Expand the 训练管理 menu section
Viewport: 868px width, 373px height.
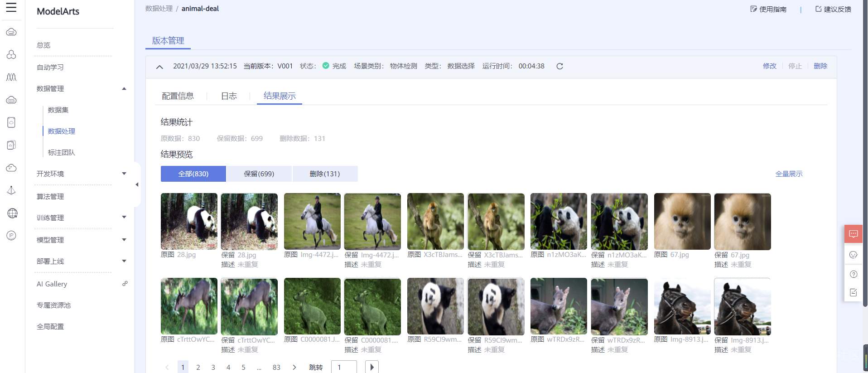[x=124, y=218]
